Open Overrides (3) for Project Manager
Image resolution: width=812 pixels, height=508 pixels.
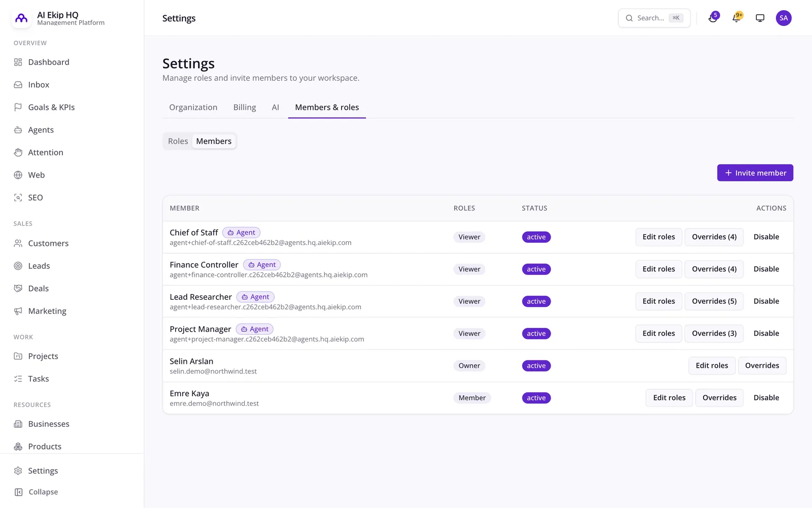pos(714,333)
